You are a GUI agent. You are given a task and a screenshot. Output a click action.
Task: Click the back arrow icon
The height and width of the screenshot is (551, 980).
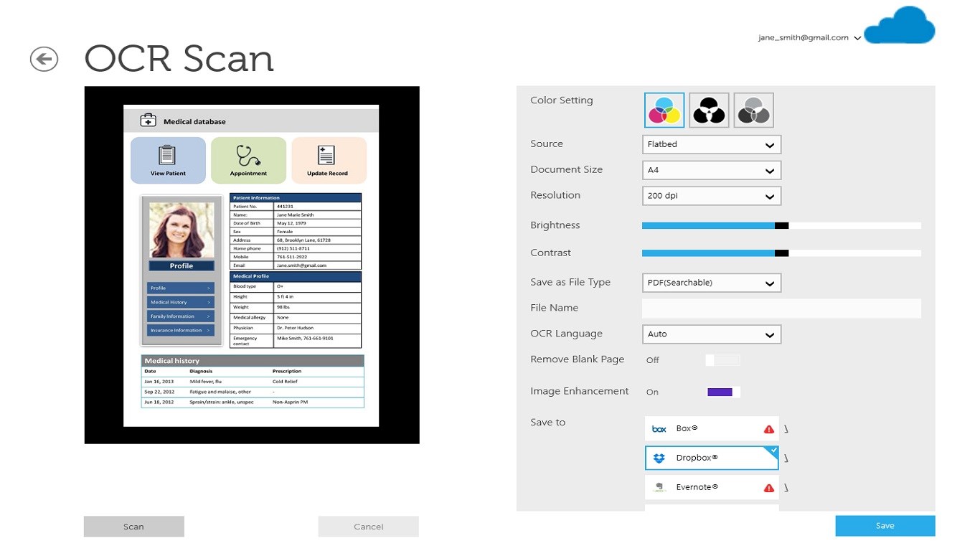coord(44,59)
